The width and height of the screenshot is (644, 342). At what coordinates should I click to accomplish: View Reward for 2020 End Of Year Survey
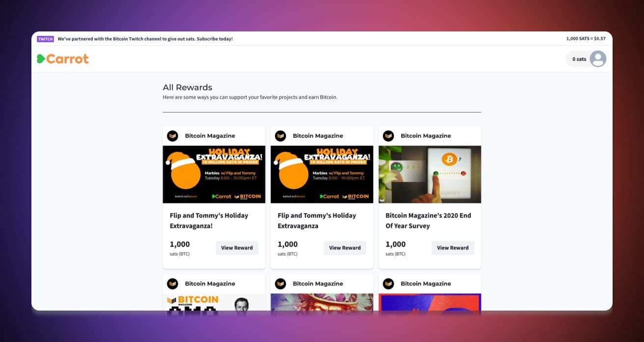pyautogui.click(x=453, y=248)
